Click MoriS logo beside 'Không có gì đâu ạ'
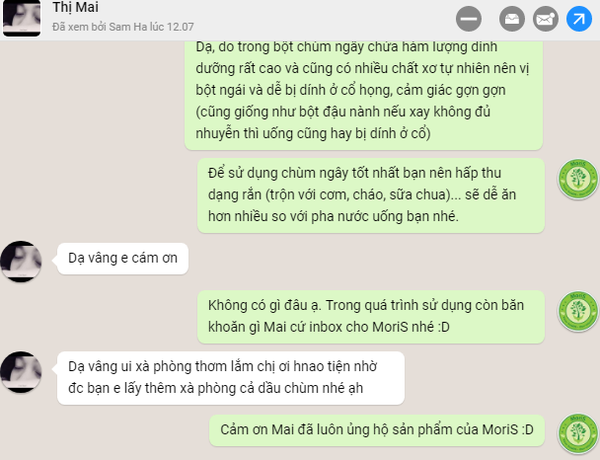Screen dimensions: 600x460 tap(578, 311)
